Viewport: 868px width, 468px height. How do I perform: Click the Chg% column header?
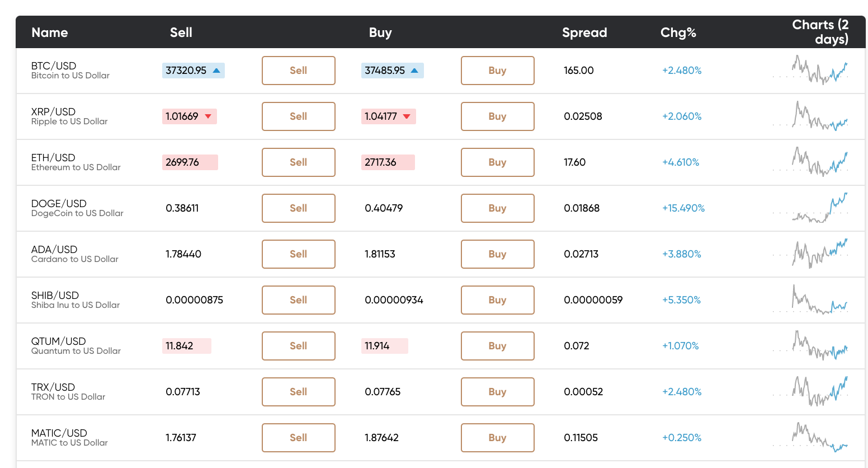pyautogui.click(x=678, y=32)
